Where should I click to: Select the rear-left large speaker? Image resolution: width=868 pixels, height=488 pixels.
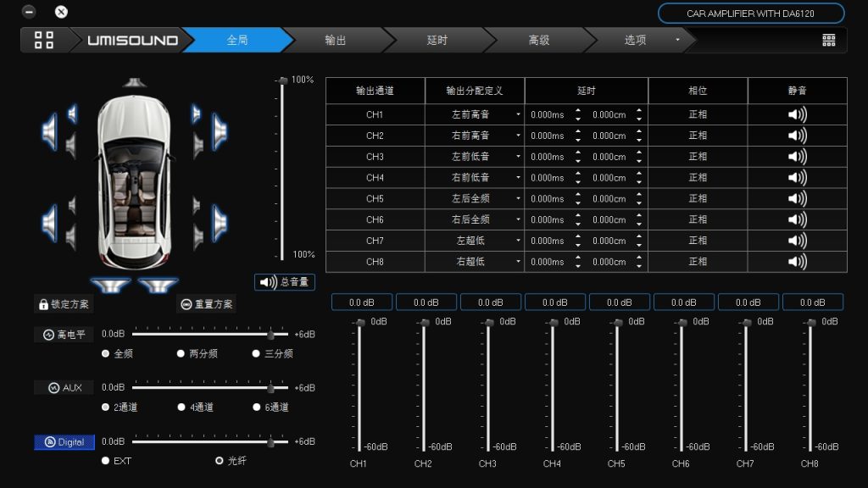pos(50,223)
